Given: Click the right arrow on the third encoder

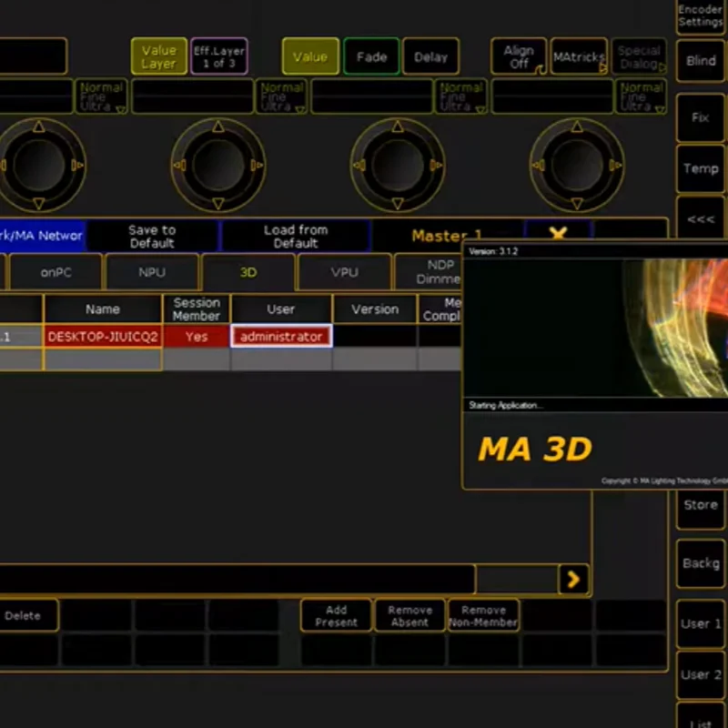Looking at the screenshot, I should coord(436,165).
